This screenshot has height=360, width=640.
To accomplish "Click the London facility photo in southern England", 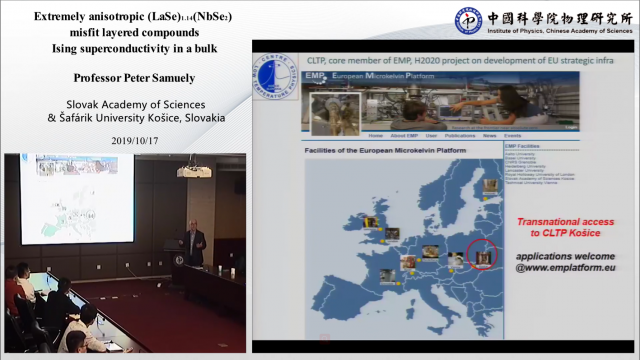I will pos(392,234).
